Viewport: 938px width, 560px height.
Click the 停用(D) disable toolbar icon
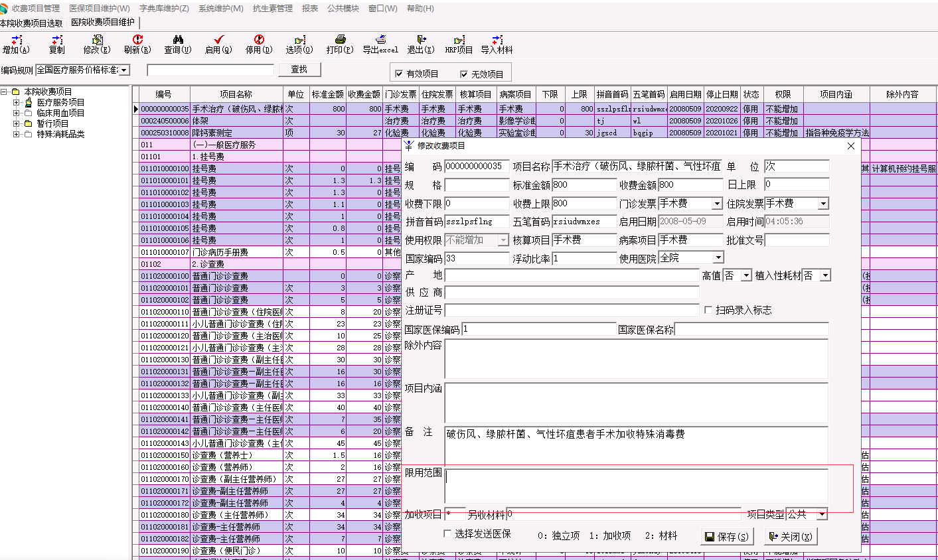[259, 44]
